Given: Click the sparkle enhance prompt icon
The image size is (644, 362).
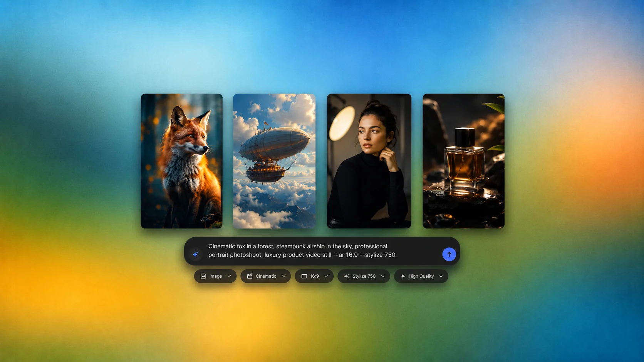Looking at the screenshot, I should [195, 254].
